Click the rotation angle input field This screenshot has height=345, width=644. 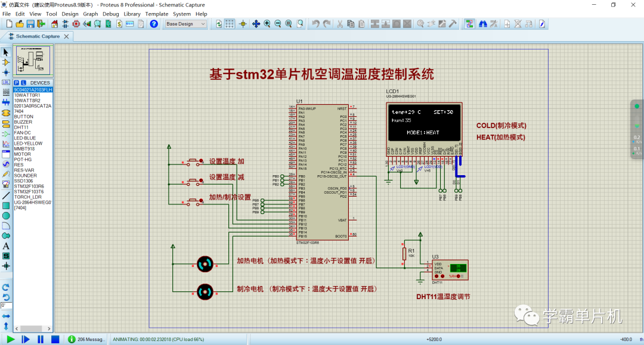[x=6, y=306]
